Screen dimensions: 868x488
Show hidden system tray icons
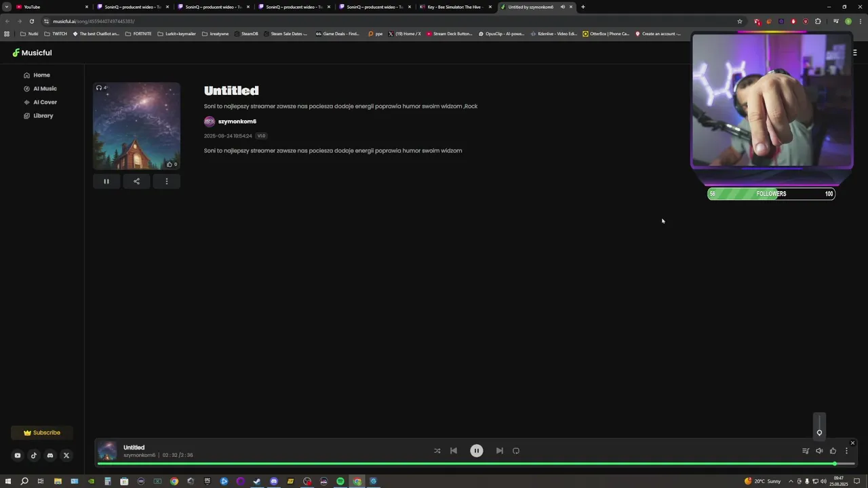coord(791,481)
